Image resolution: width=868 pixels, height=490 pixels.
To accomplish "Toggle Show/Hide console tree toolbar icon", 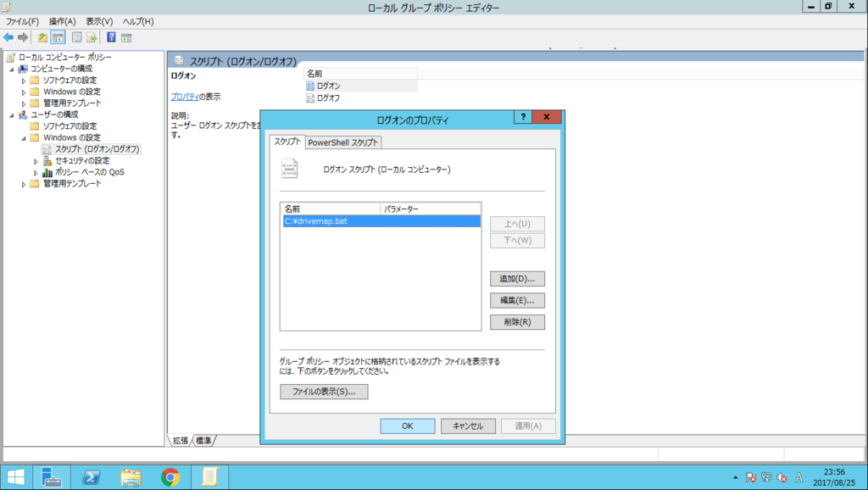I will coord(58,37).
